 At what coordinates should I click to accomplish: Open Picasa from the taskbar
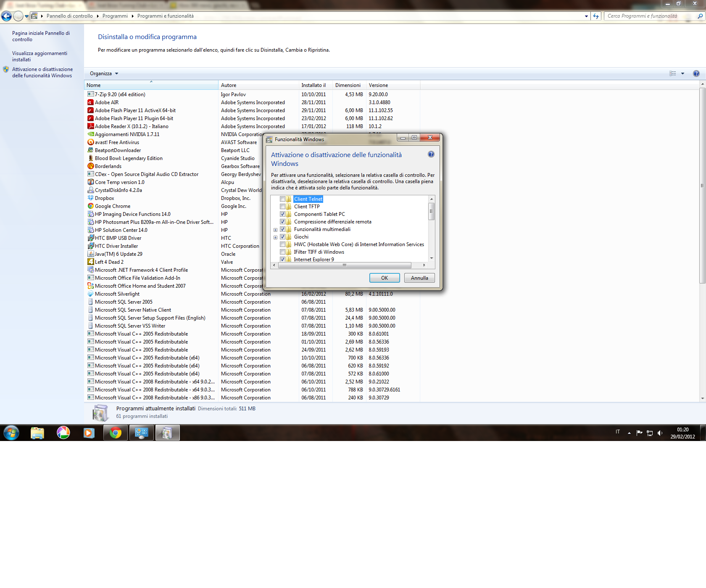pyautogui.click(x=63, y=433)
